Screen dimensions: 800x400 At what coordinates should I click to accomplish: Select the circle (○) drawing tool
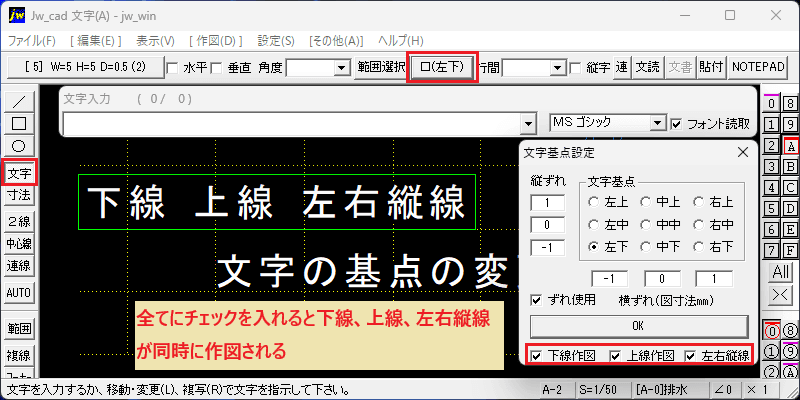pyautogui.click(x=19, y=146)
